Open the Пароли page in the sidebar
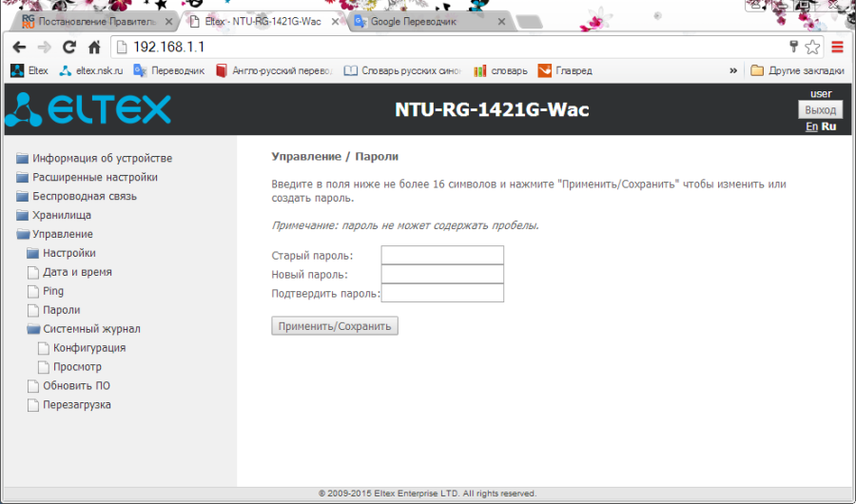The image size is (856, 504). coord(53,310)
